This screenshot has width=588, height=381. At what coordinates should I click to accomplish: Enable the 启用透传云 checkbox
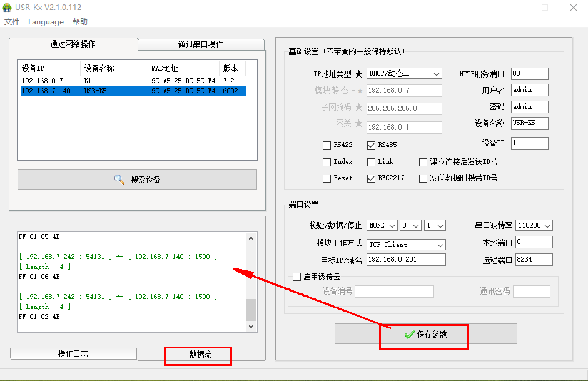click(297, 277)
